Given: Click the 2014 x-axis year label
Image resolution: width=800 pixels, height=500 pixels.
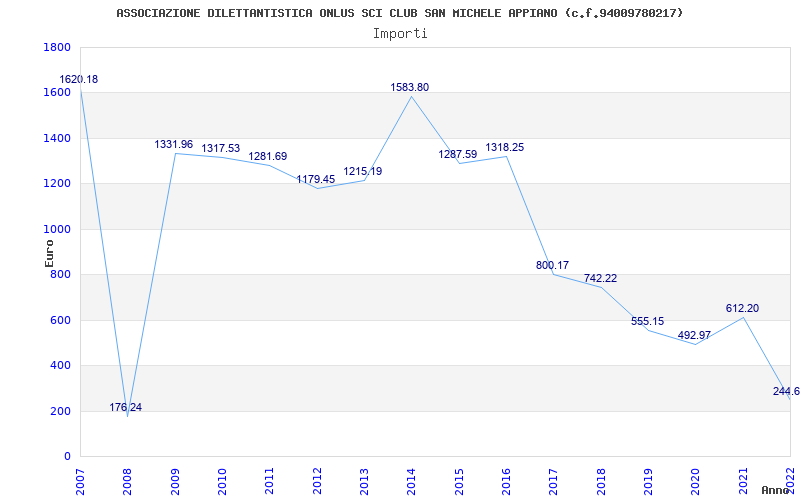Looking at the screenshot, I should [412, 481].
